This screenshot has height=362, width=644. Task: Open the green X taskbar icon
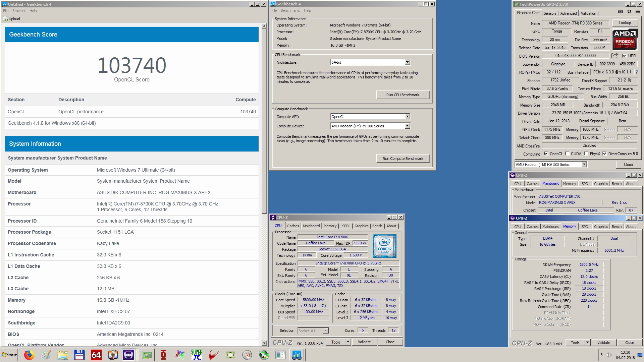[230, 355]
